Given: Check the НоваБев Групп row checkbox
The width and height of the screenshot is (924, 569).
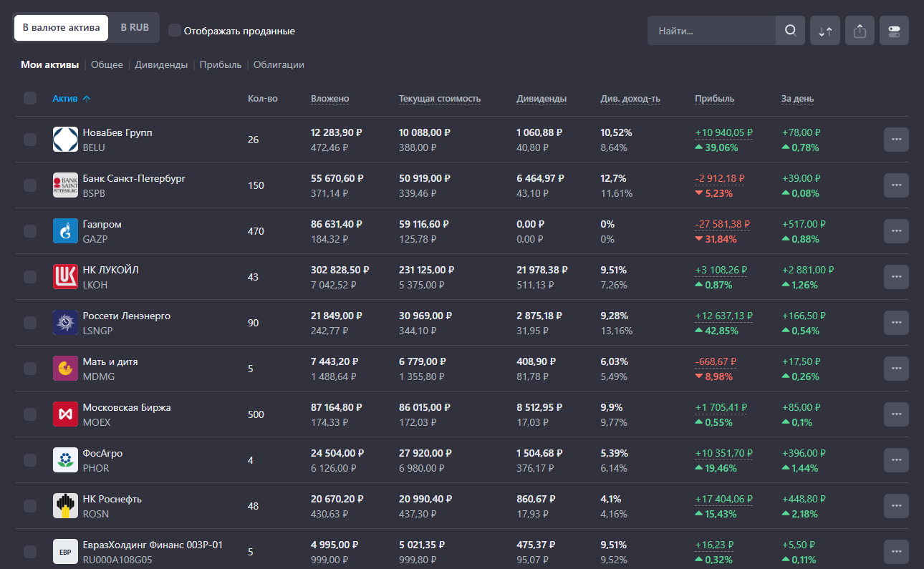Looking at the screenshot, I should click(30, 140).
